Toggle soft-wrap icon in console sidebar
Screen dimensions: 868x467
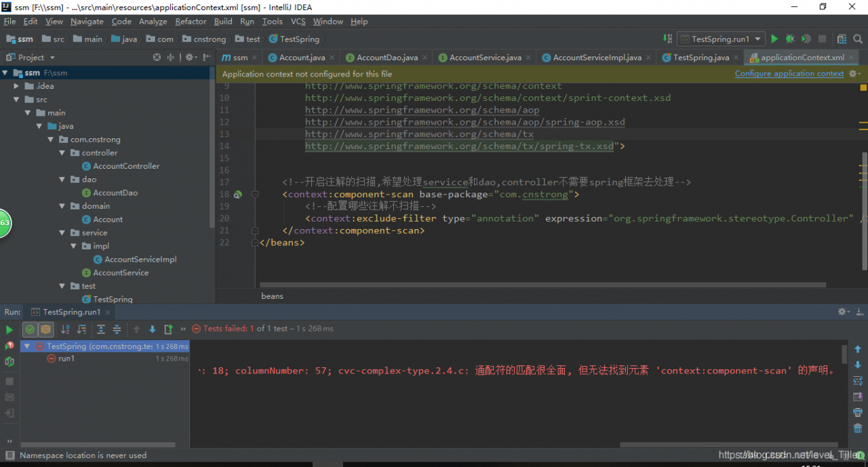pos(858,381)
